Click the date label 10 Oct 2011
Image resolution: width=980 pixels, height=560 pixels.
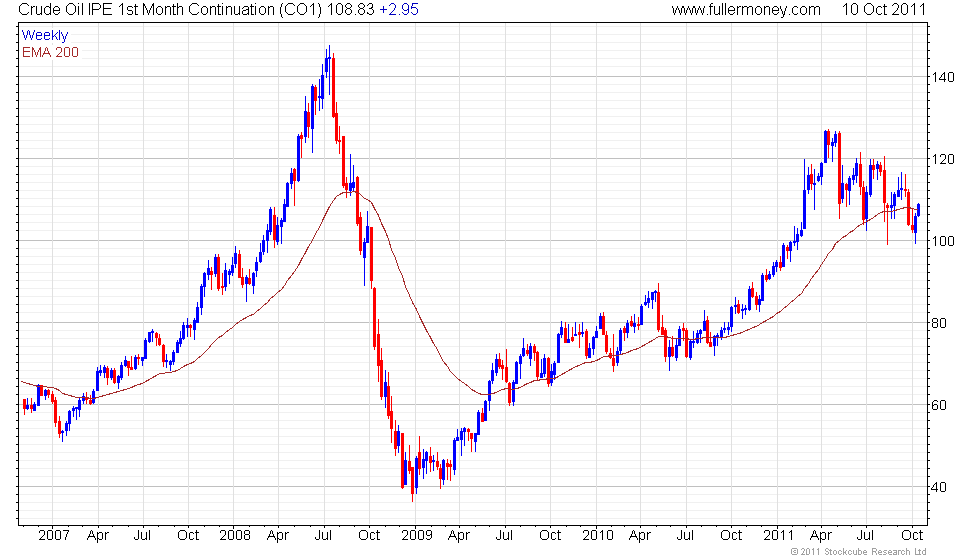click(x=883, y=9)
